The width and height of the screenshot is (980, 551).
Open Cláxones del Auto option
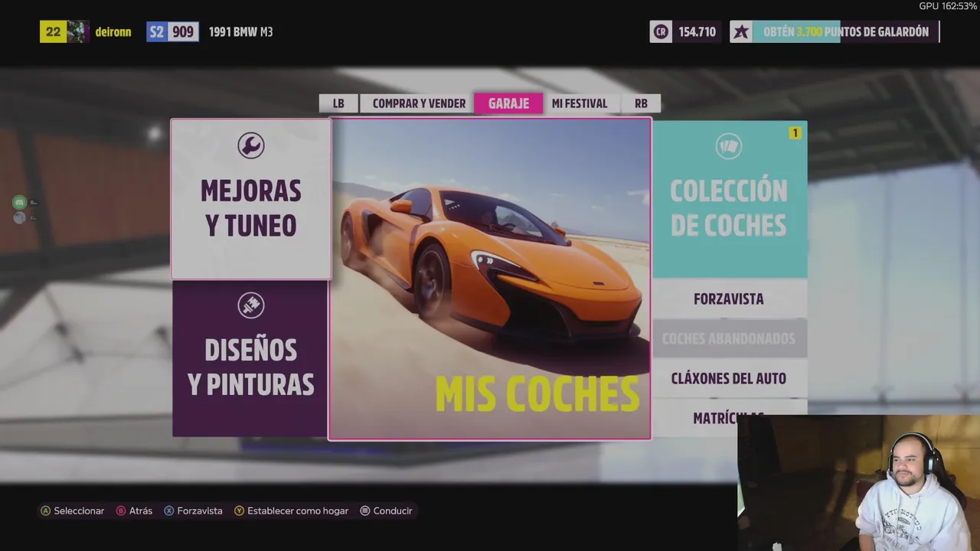point(730,378)
